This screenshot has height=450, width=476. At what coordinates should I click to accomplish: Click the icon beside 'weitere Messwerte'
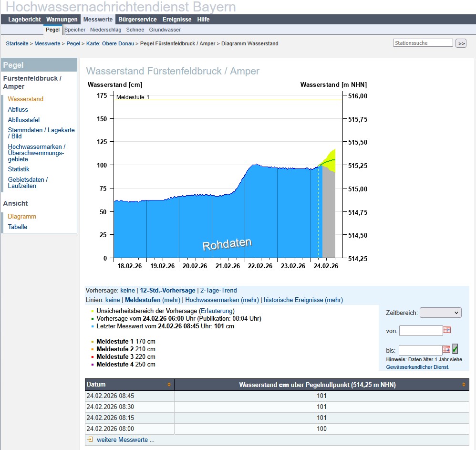click(x=90, y=440)
